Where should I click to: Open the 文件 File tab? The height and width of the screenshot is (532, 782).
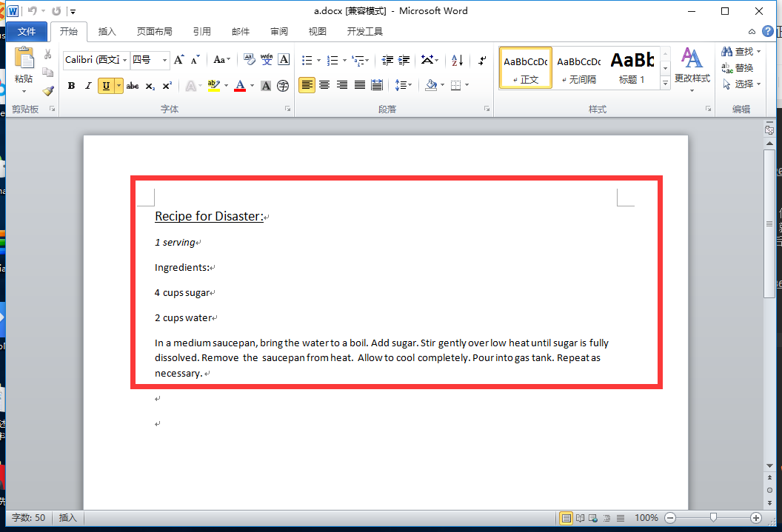tap(27, 32)
